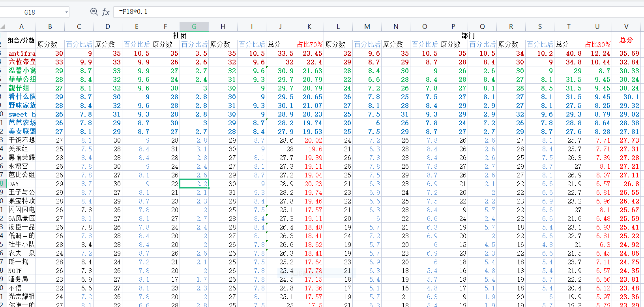The width and height of the screenshot is (644, 307).
Task: Select the 王子与公 team name cell
Action: (21, 192)
